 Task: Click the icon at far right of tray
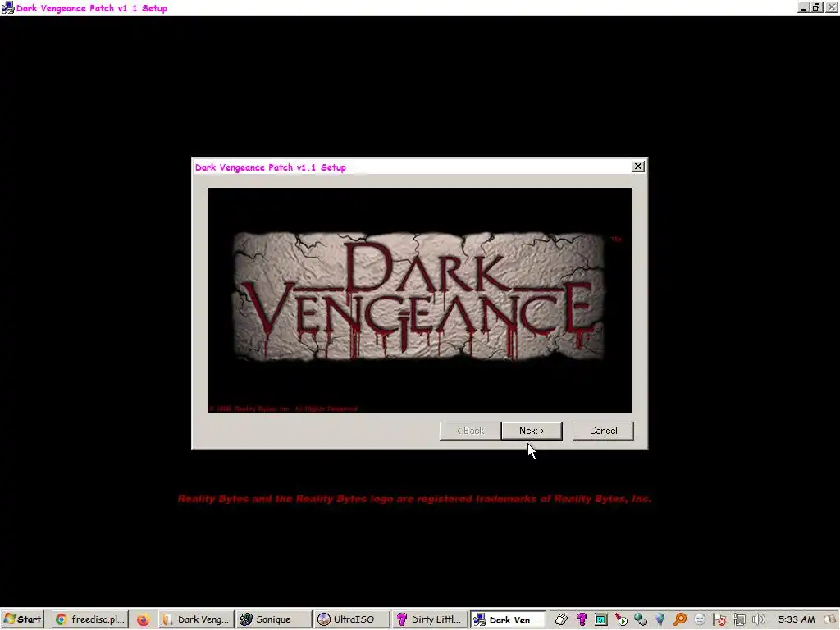coord(830,620)
